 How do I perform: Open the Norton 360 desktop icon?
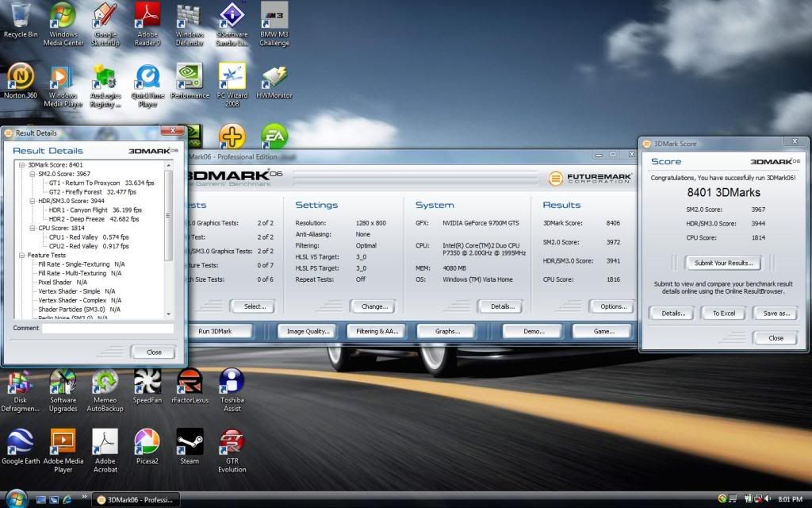pos(20,81)
